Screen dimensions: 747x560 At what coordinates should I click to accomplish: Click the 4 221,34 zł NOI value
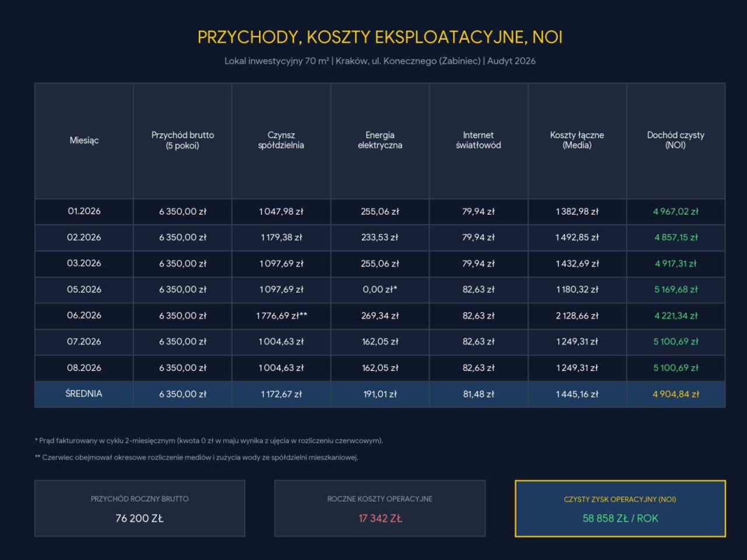pyautogui.click(x=676, y=316)
